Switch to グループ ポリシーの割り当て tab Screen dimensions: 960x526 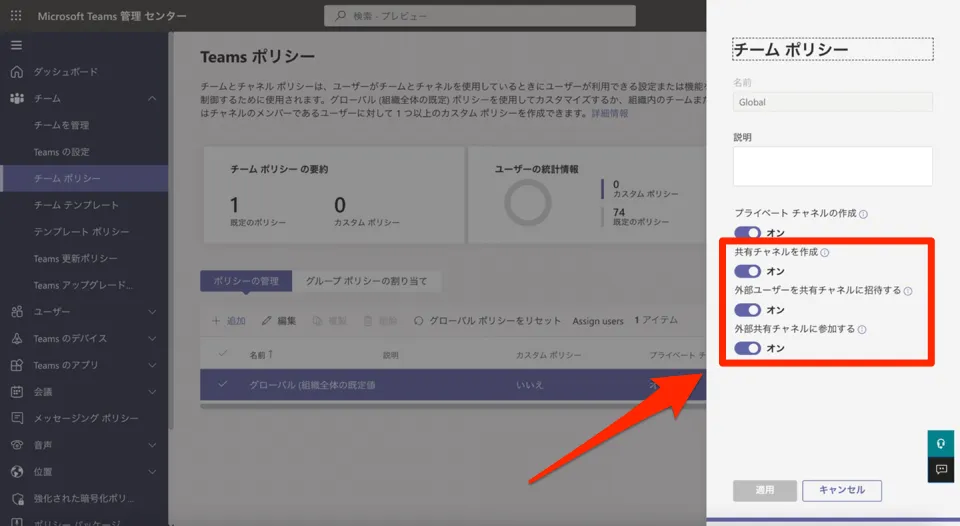click(x=367, y=281)
